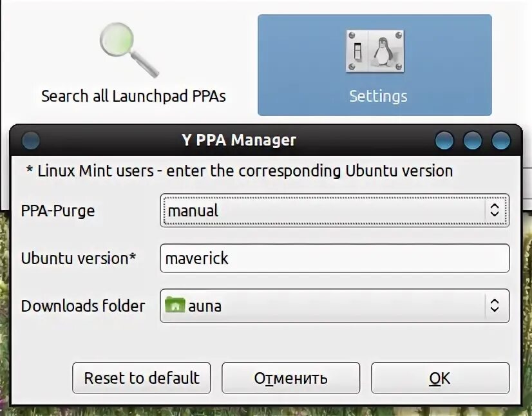Open the PPA-Purge dropdown showing manual
Image resolution: width=532 pixels, height=416 pixels.
(x=335, y=210)
